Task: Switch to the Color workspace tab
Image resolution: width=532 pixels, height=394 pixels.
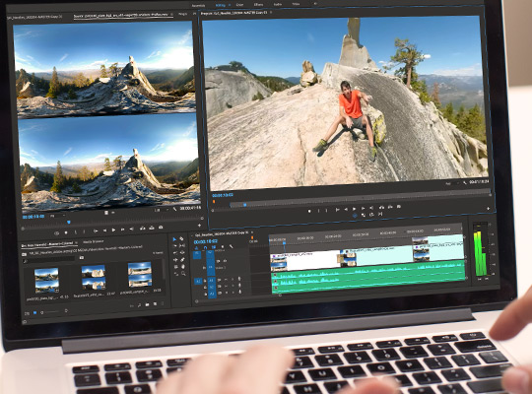Action: (239, 4)
